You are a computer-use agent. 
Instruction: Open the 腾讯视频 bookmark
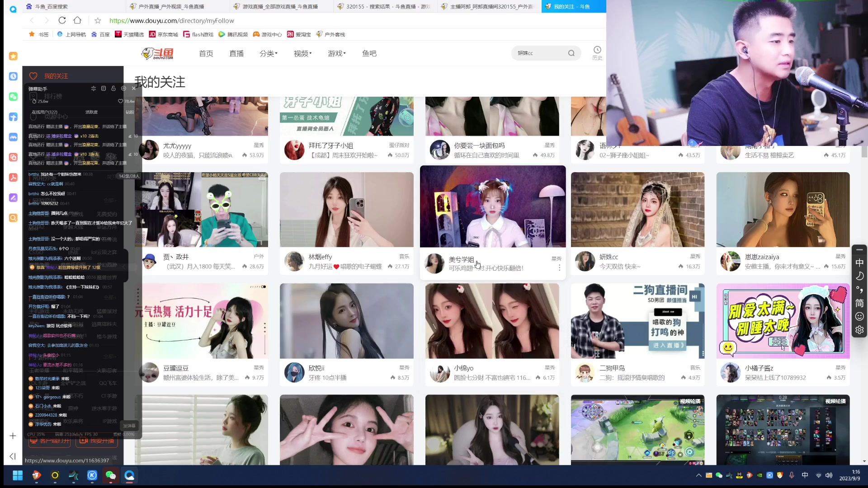point(233,34)
